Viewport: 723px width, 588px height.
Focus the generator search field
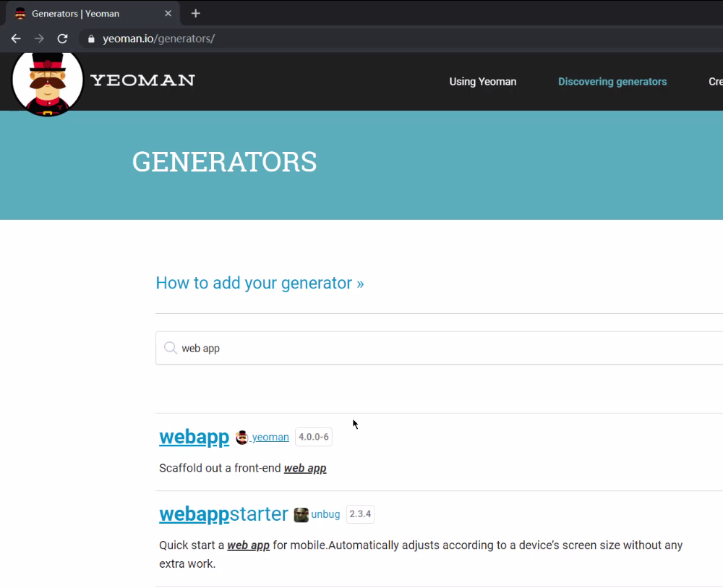click(x=439, y=348)
